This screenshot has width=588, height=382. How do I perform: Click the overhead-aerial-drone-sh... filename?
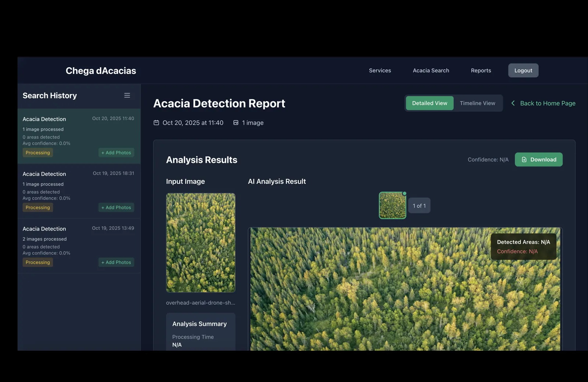[x=201, y=303]
